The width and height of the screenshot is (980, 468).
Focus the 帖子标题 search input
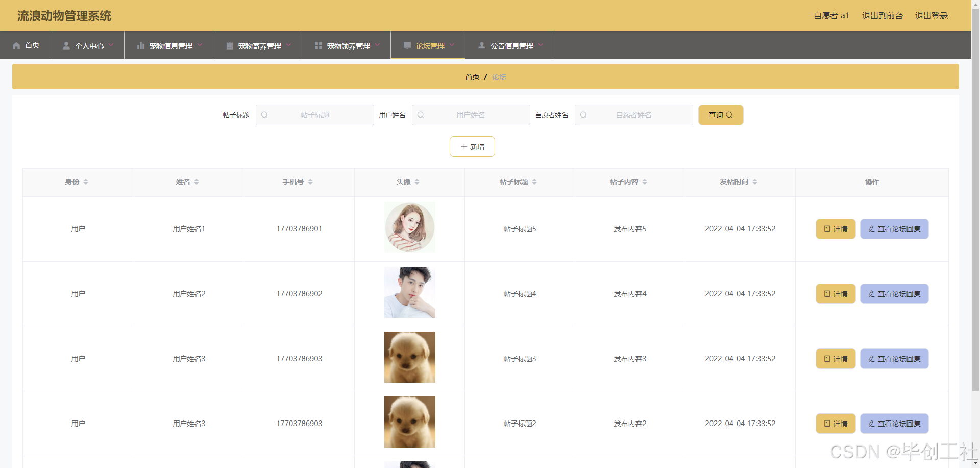pos(315,115)
